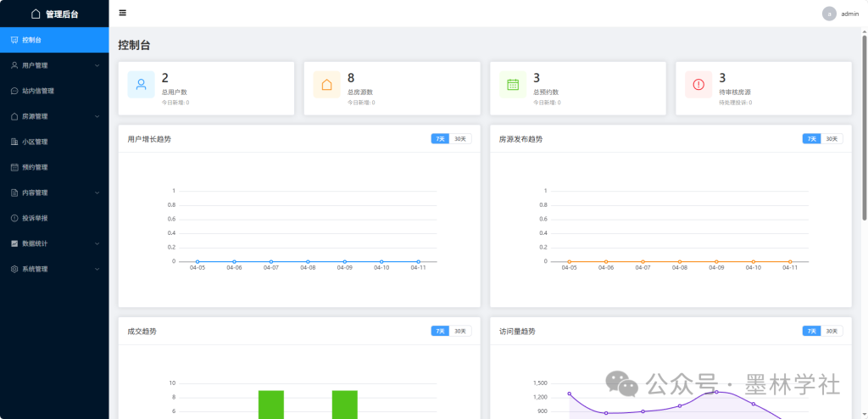Click the total reservations calendar icon

pyautogui.click(x=513, y=84)
